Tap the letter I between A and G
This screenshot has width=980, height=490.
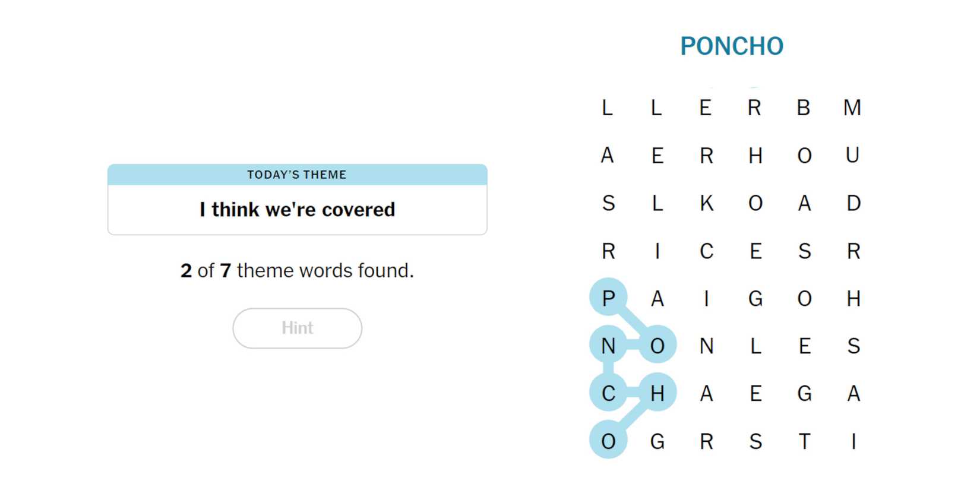[x=706, y=298]
